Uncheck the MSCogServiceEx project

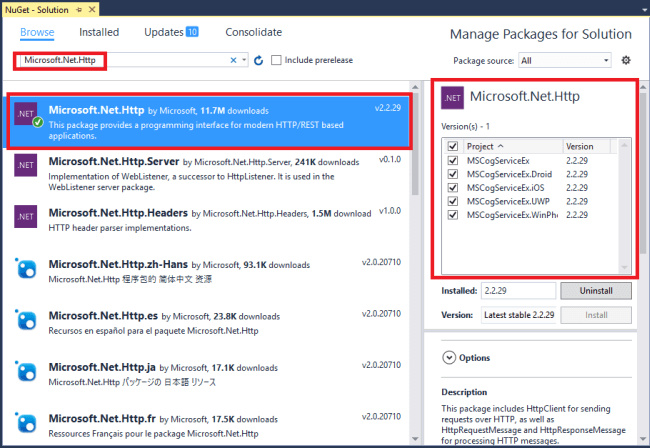point(453,160)
